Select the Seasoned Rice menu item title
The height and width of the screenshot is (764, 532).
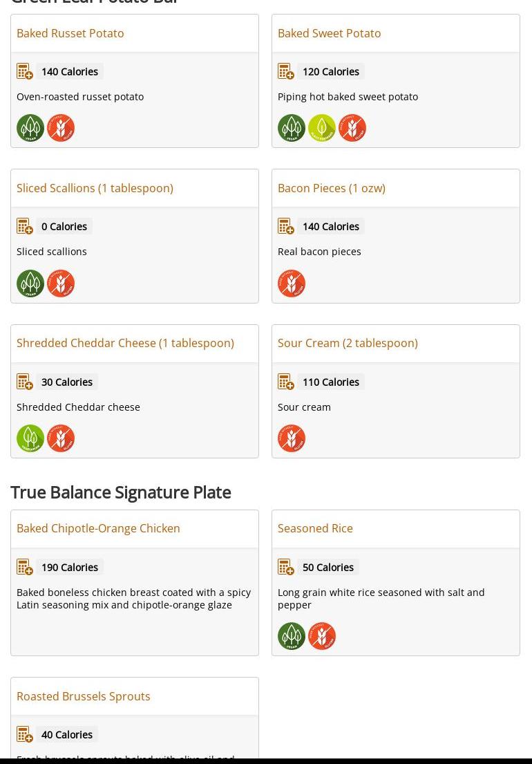(x=315, y=528)
